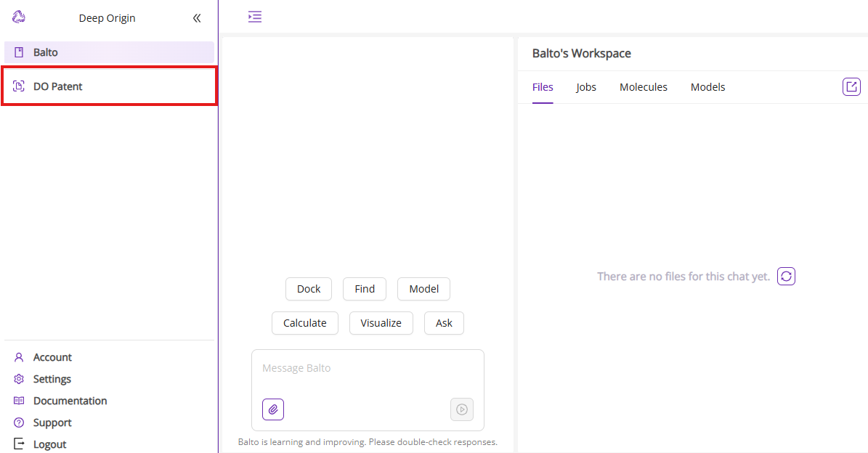Viewport: 868px width, 453px height.
Task: Choose the Ask action button
Action: tap(444, 323)
